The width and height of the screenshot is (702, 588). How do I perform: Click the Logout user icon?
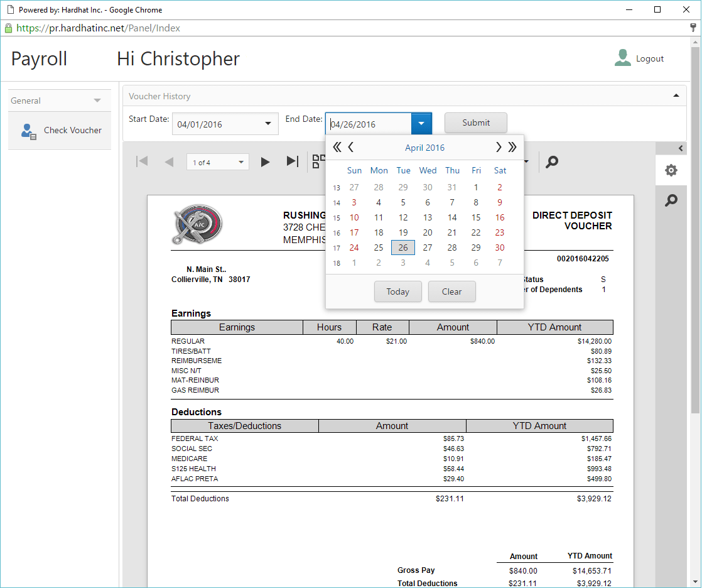coord(622,58)
